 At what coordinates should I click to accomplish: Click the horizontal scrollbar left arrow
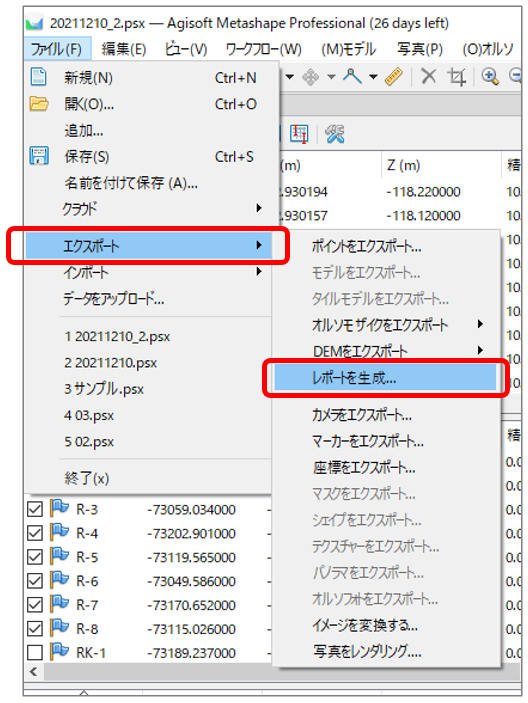[x=34, y=672]
